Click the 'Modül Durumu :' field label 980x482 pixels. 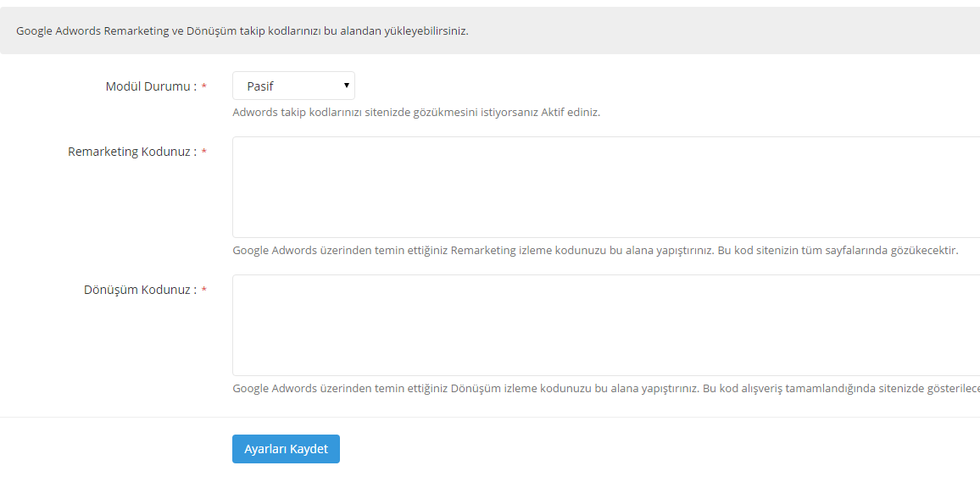click(x=151, y=86)
